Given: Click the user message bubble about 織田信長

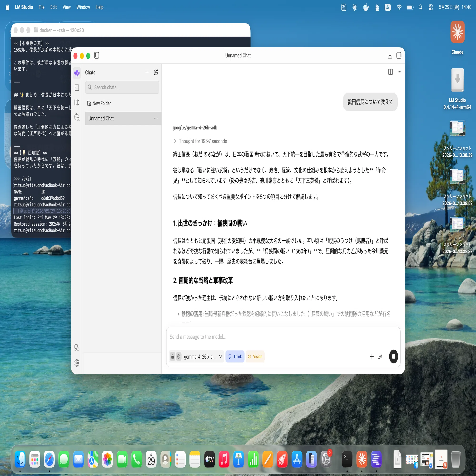Looking at the screenshot, I should [x=370, y=102].
